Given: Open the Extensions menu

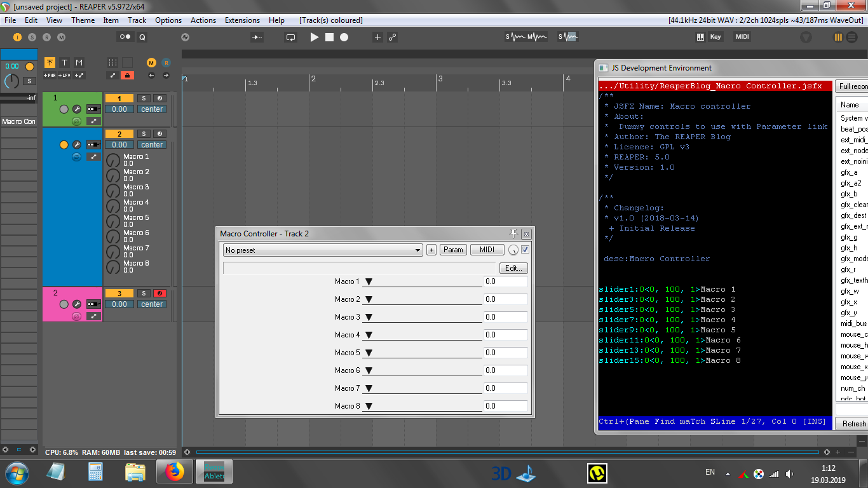Looking at the screenshot, I should (242, 20).
